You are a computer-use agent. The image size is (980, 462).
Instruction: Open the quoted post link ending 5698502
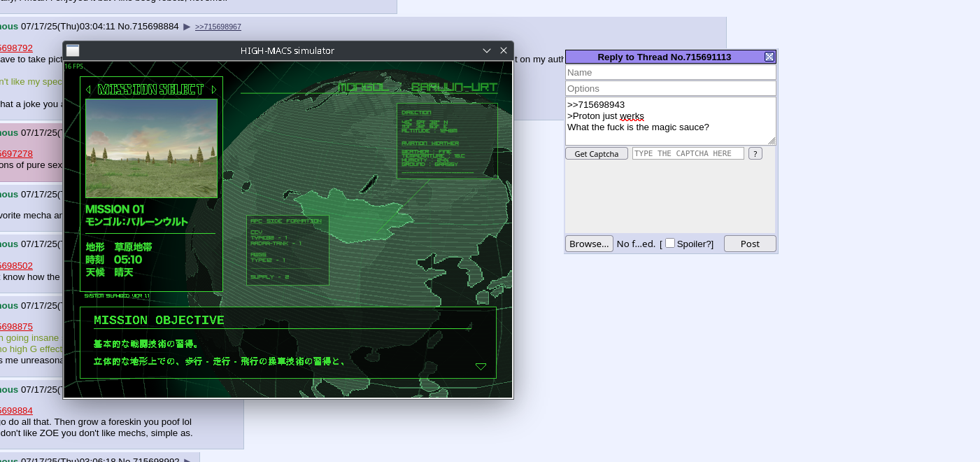pos(16,266)
